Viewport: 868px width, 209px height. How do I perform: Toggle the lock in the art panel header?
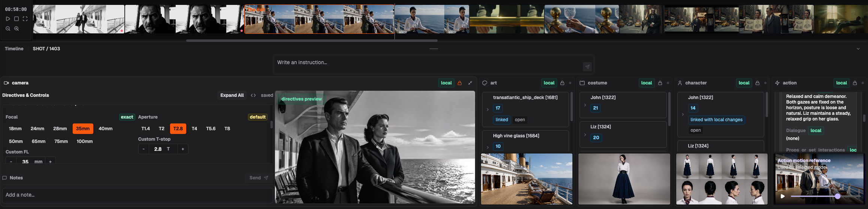tap(562, 83)
